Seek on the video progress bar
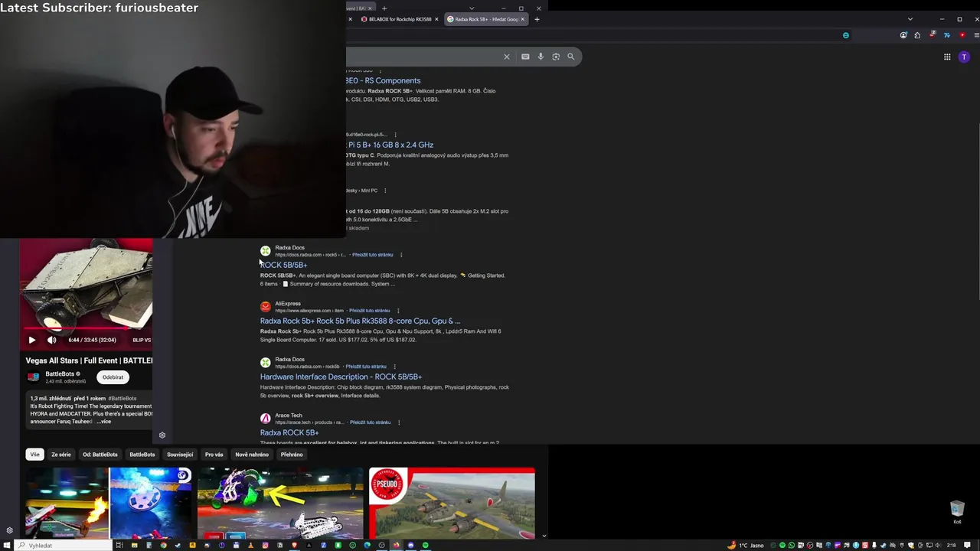Screen dimensions: 980x551 click(87, 328)
